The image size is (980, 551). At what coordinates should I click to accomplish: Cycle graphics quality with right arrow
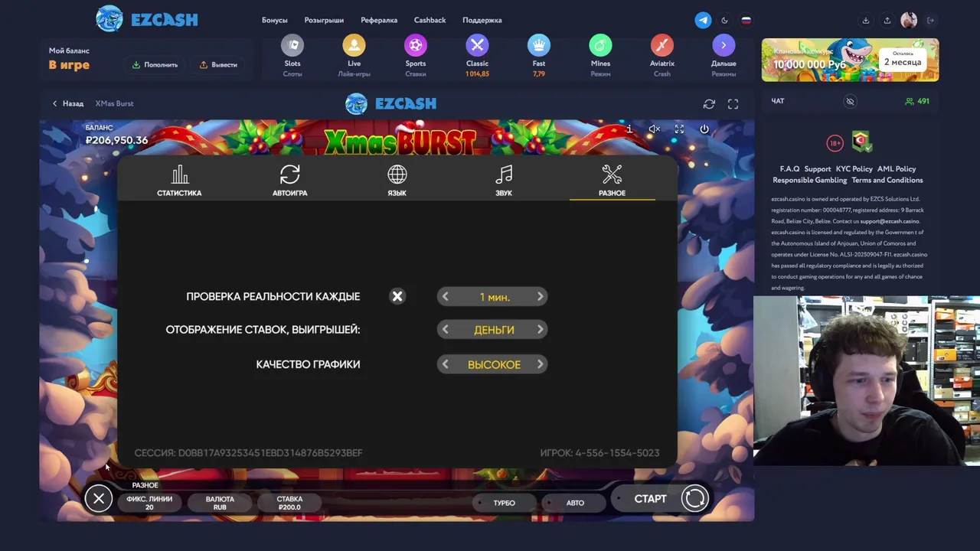pyautogui.click(x=540, y=364)
